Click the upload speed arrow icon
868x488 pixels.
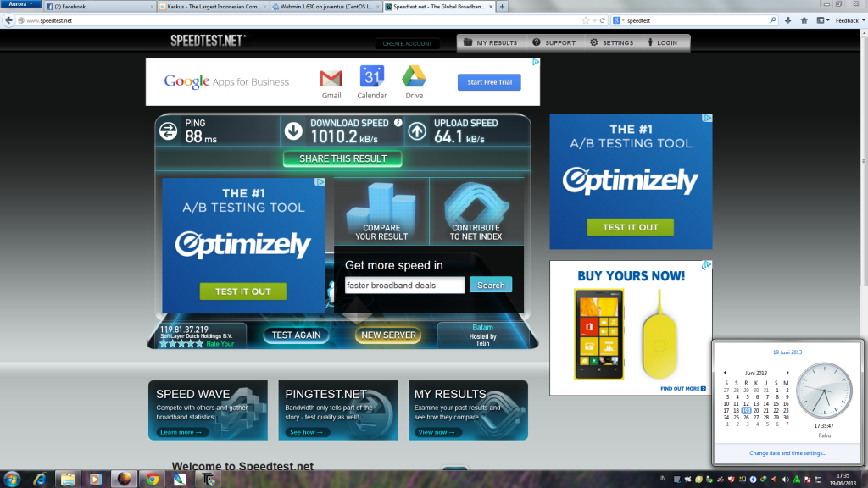pos(417,131)
